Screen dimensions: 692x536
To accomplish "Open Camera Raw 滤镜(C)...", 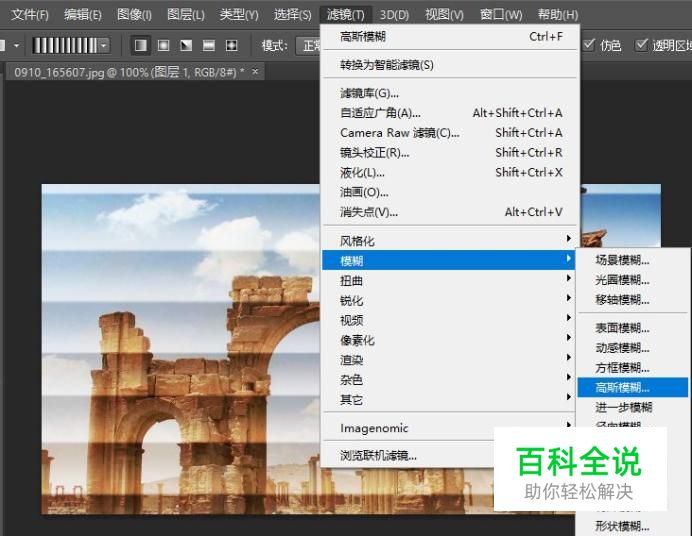I will point(450,133).
